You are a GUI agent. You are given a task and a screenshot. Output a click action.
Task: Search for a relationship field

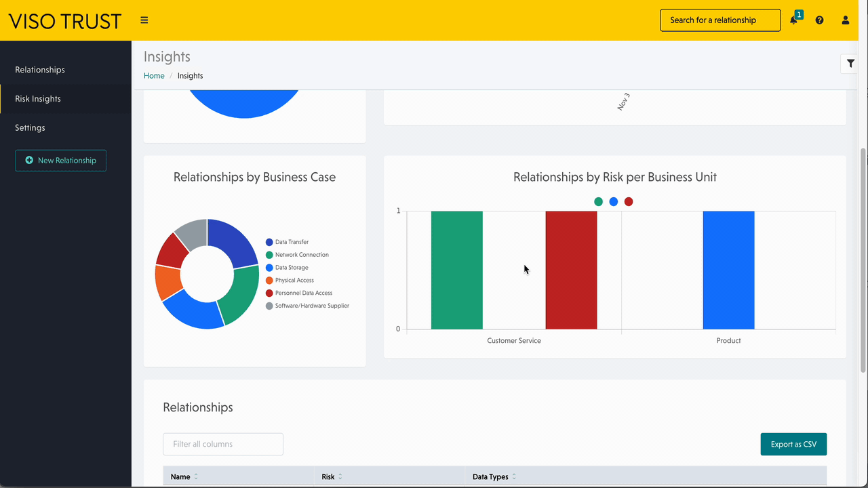[x=720, y=20]
